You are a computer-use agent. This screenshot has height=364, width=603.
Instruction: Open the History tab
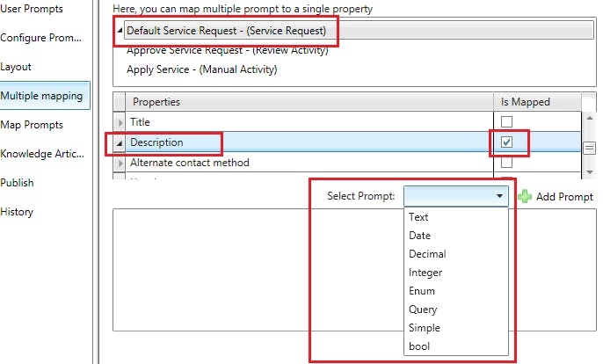point(18,212)
